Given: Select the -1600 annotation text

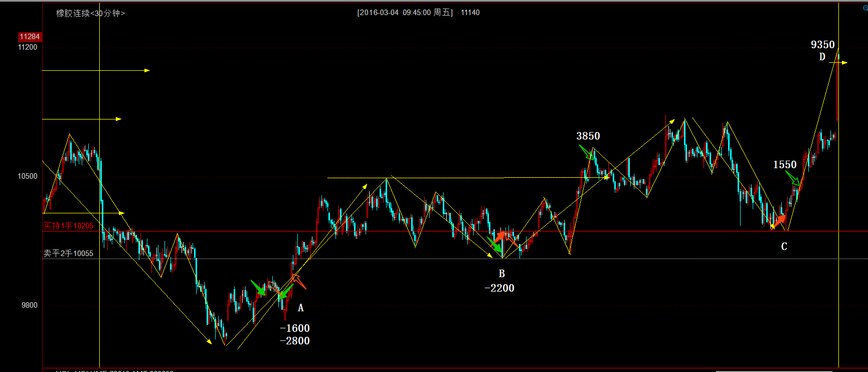Looking at the screenshot, I should pyautogui.click(x=295, y=328).
